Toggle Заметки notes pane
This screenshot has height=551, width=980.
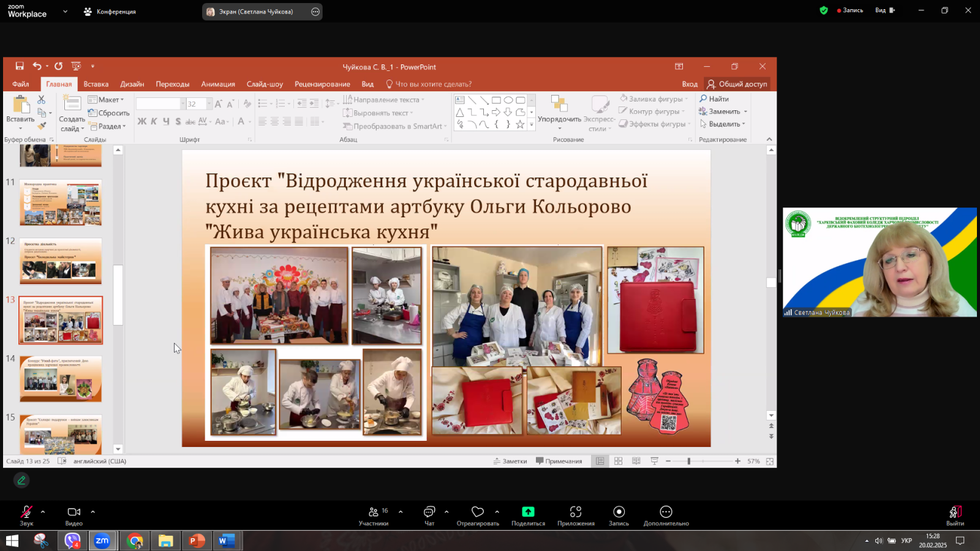[510, 461]
